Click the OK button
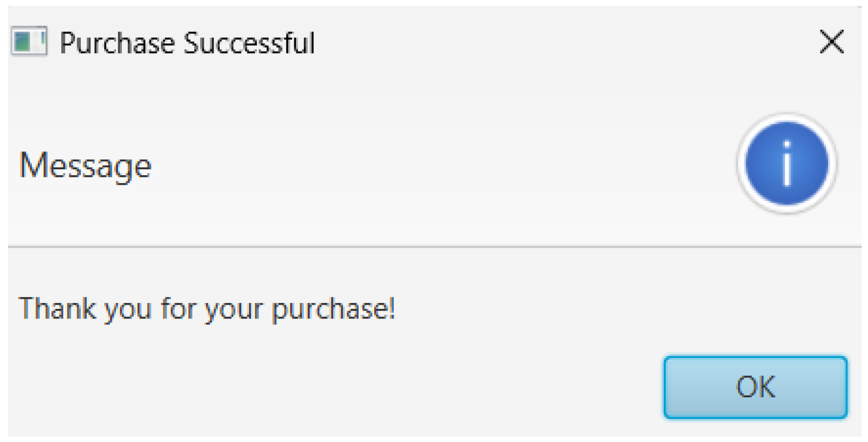Screen dimensions: 868x442 (755, 387)
